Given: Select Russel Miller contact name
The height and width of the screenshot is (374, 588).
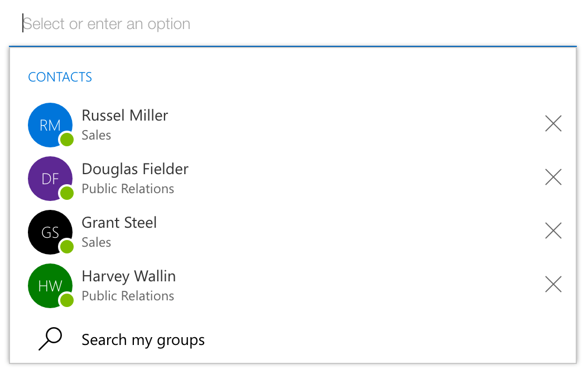Looking at the screenshot, I should (125, 116).
